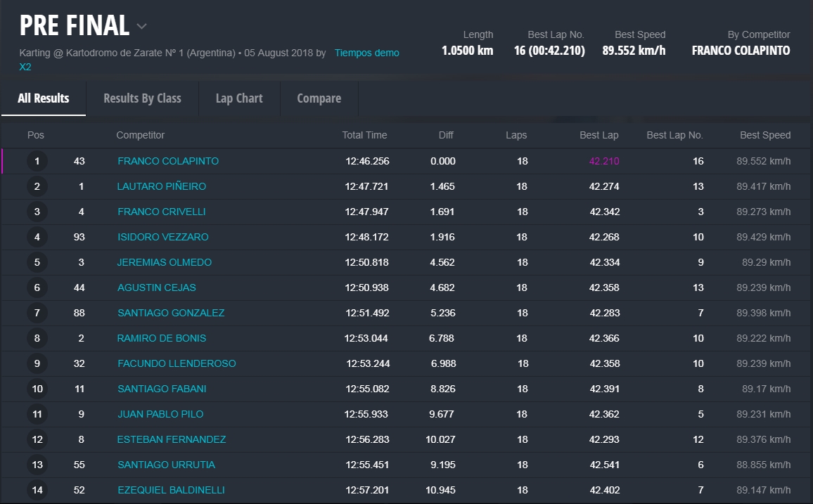Click the position 12 circle badge
Viewport: 813px width, 504px height.
37,439
